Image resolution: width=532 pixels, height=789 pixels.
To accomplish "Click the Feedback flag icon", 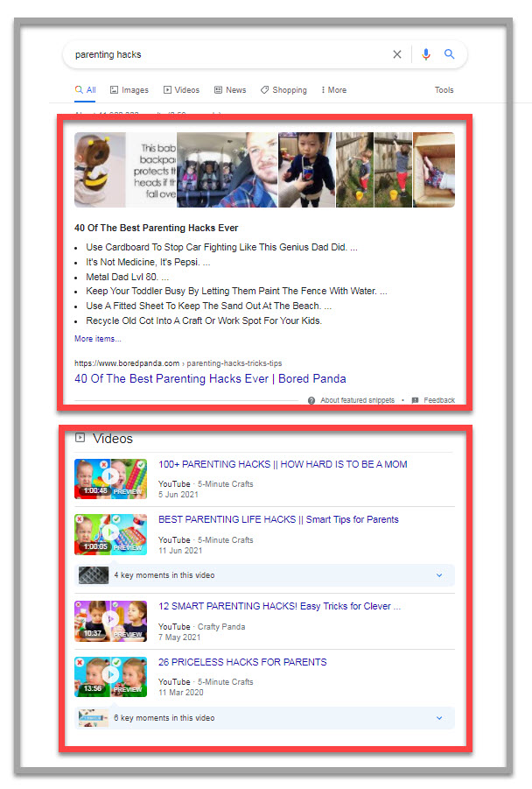I will point(415,400).
